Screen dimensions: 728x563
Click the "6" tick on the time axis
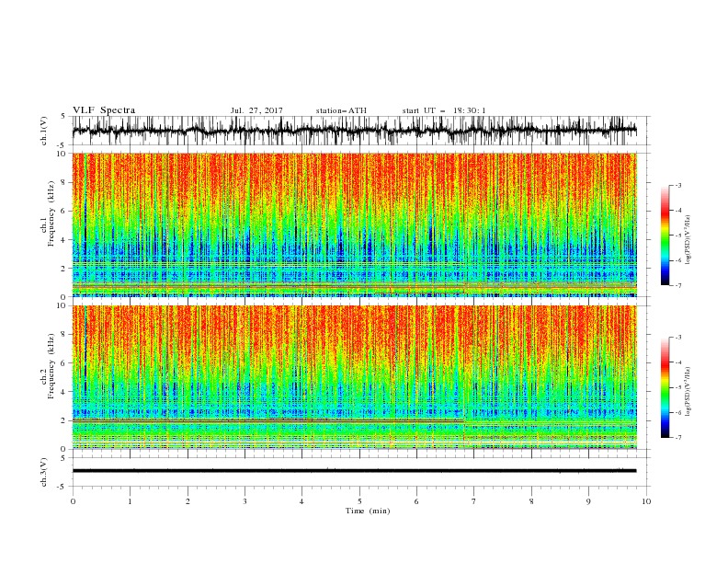[x=416, y=501]
